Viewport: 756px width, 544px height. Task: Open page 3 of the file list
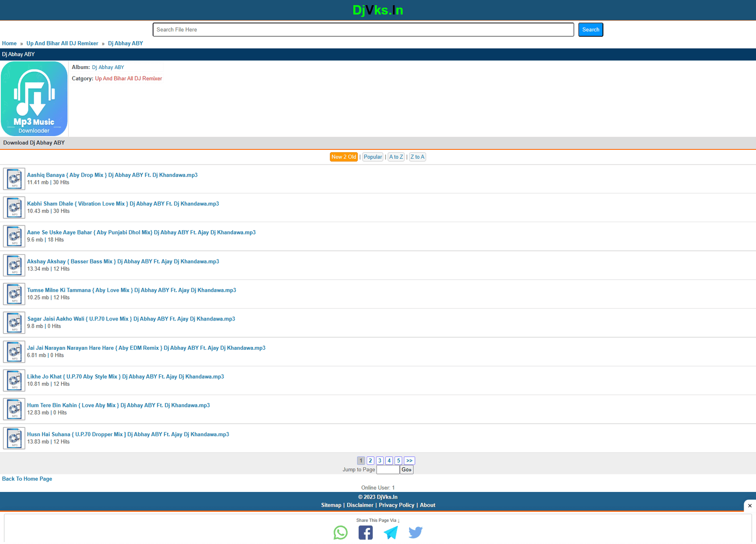(x=379, y=460)
